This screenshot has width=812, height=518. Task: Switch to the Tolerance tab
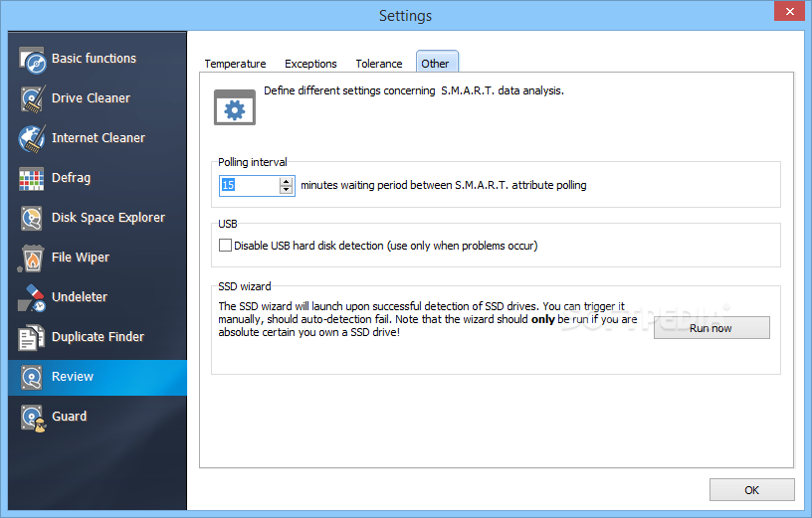point(379,64)
